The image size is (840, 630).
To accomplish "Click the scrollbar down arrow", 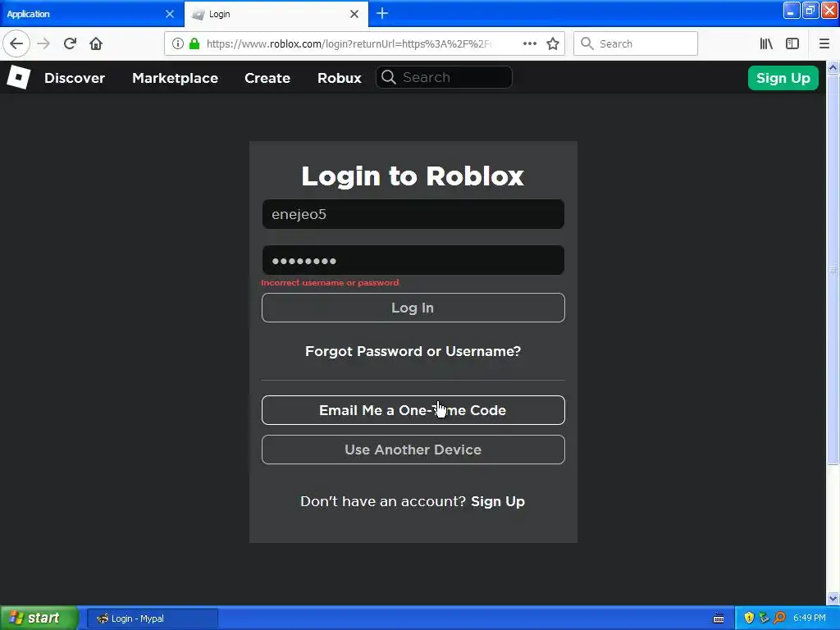I will [x=833, y=598].
